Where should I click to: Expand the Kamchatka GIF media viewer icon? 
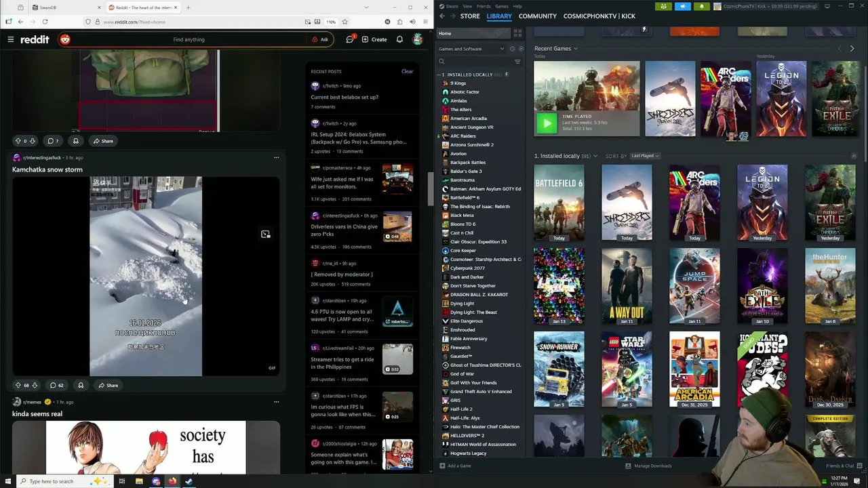click(265, 235)
